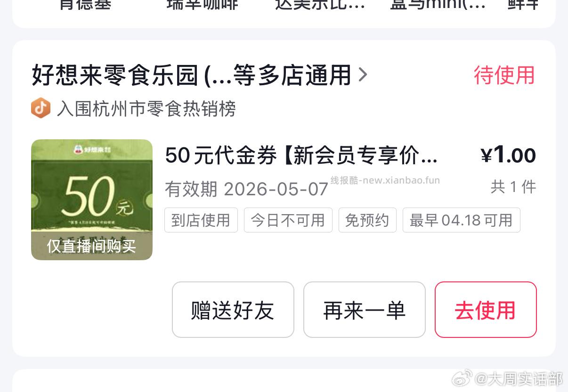Click the 赠送好友 button
Image resolution: width=568 pixels, height=392 pixels.
(x=233, y=310)
